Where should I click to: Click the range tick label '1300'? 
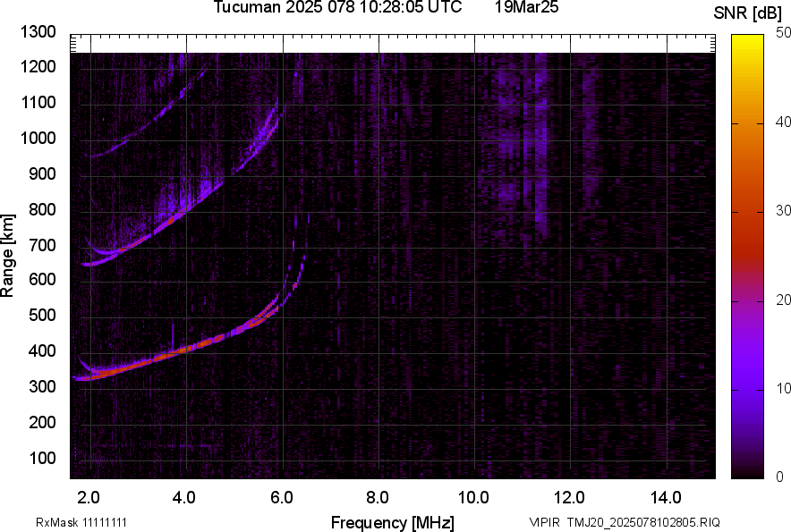(38, 32)
